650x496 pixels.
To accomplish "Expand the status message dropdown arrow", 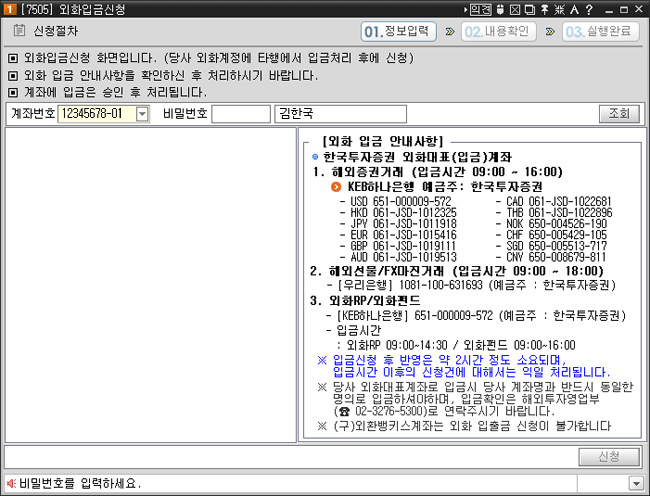I will pos(636,483).
